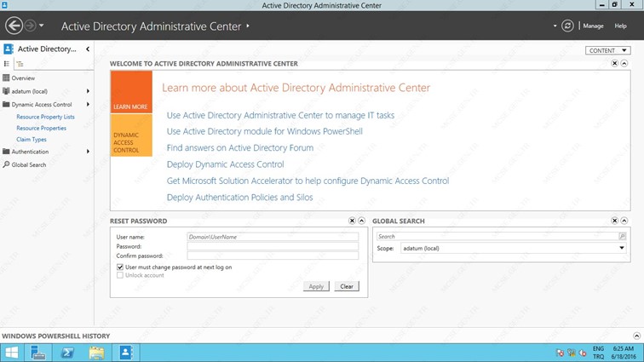Viewport: 644px width, 362px height.
Task: Select Dynamic Access Control node
Action: (x=42, y=105)
